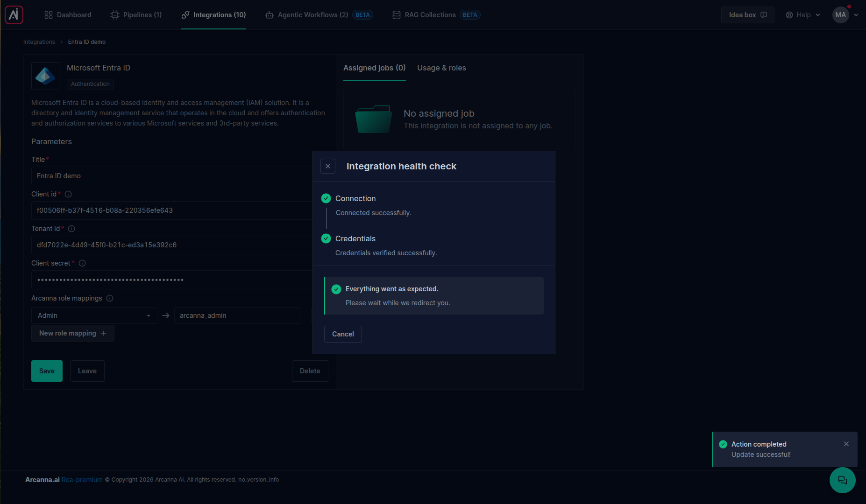The height and width of the screenshot is (504, 866).
Task: Click the 'Everything went as expected' check icon
Action: point(336,289)
